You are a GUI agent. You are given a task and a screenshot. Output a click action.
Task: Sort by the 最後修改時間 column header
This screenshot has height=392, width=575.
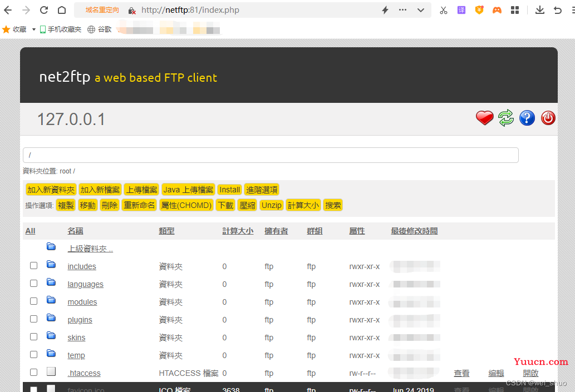(414, 231)
